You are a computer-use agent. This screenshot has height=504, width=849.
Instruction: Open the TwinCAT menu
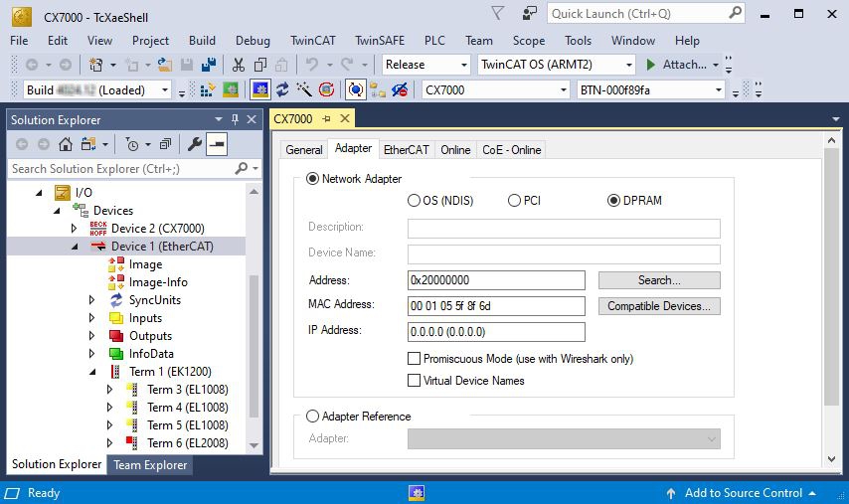312,41
